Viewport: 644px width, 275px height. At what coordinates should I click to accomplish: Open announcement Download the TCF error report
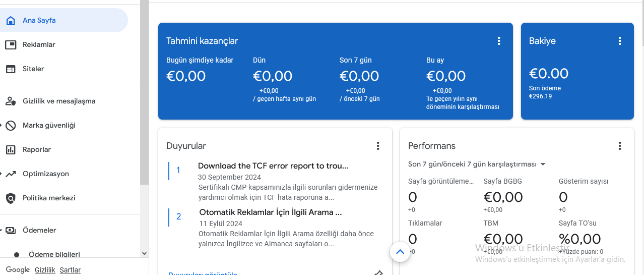pos(273,166)
